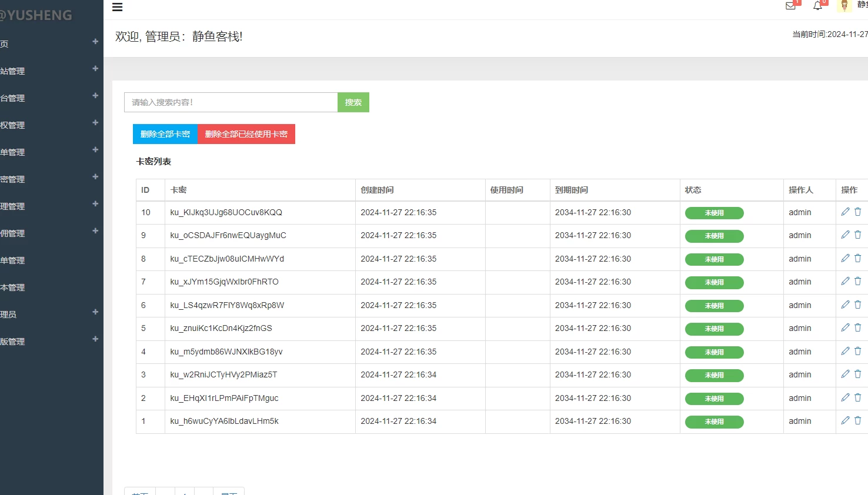This screenshot has width=868, height=495.
Task: Expand the 版管理 sidebar section
Action: [51, 341]
